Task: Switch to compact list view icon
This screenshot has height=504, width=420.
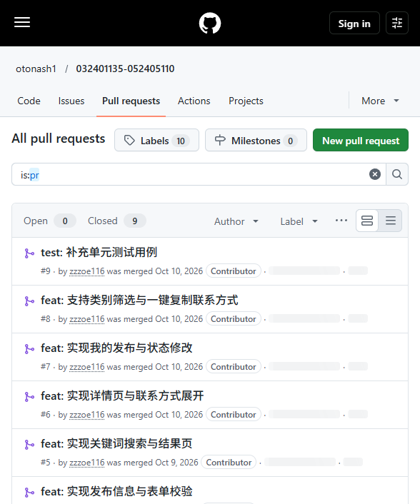Action: pyautogui.click(x=391, y=221)
